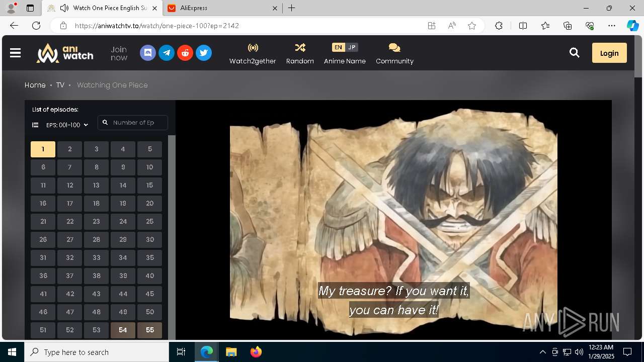Click the Windows taskbar search box
This screenshot has width=644, height=362.
pos(97,352)
